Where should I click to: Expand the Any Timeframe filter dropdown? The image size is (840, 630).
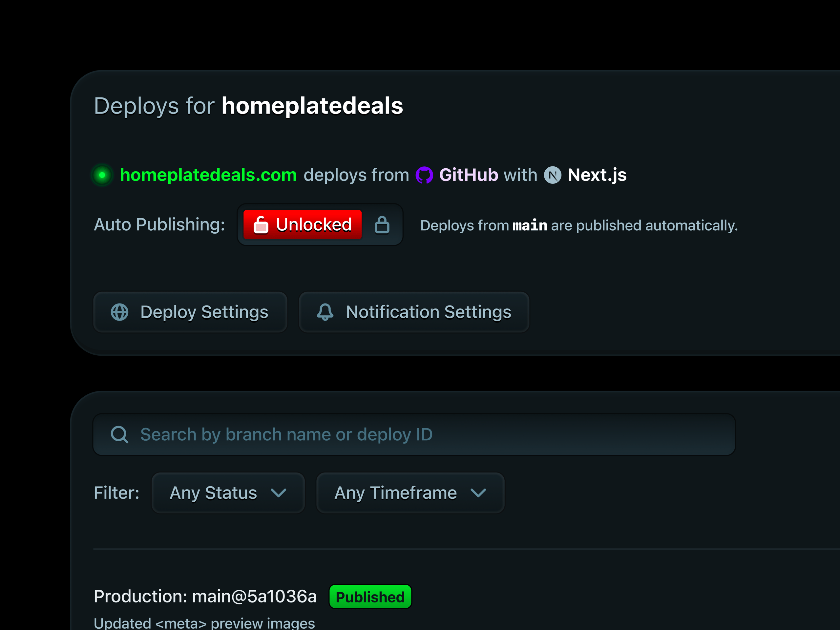[410, 493]
